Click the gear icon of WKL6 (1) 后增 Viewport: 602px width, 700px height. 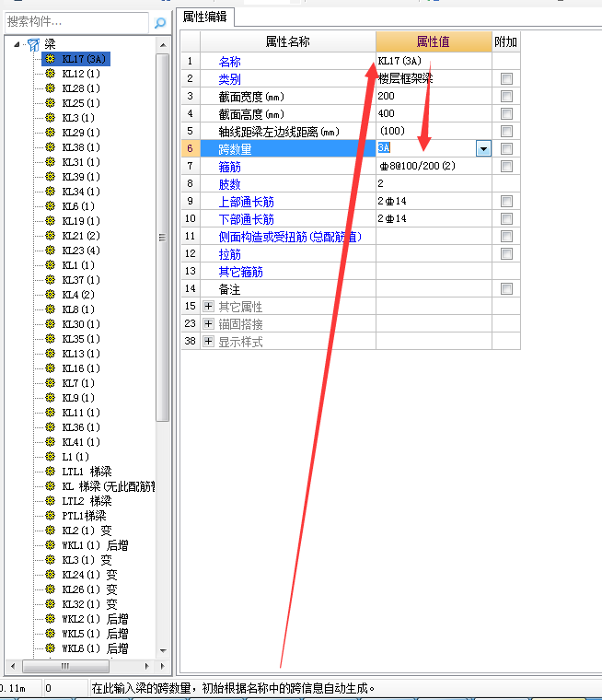tap(51, 647)
